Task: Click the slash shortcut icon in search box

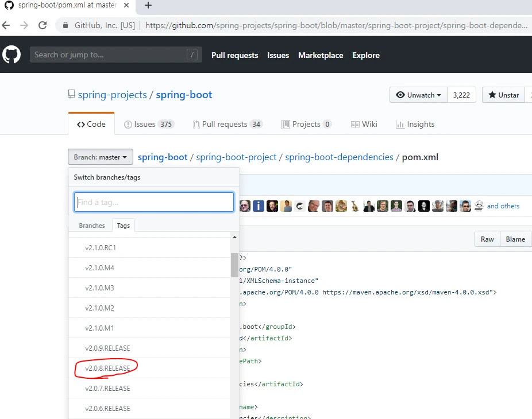Action: pos(192,55)
